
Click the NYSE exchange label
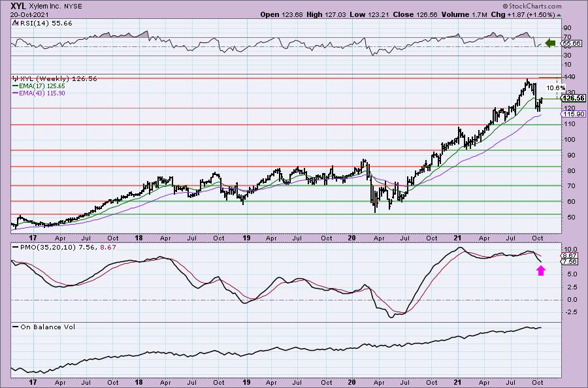72,7
